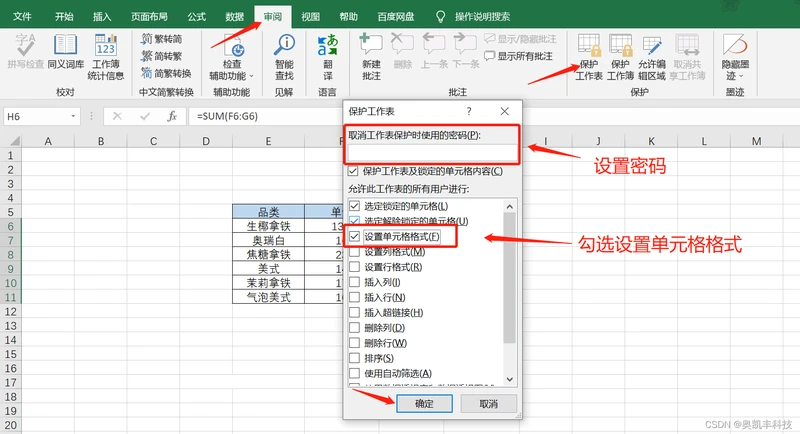Screen dimensions: 800x434
Task: Open the fx insert function dialog
Action: 172,116
